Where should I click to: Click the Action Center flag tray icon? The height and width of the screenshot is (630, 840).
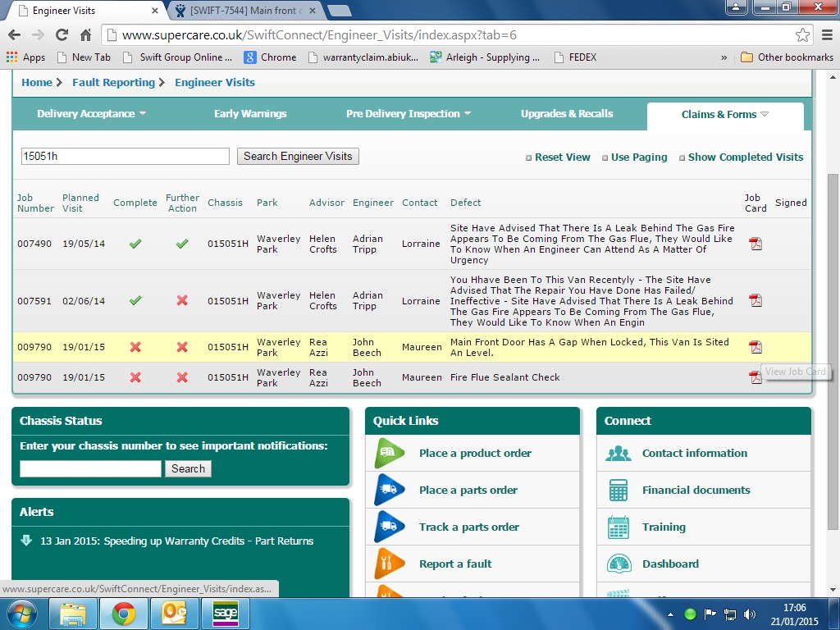[x=710, y=614]
